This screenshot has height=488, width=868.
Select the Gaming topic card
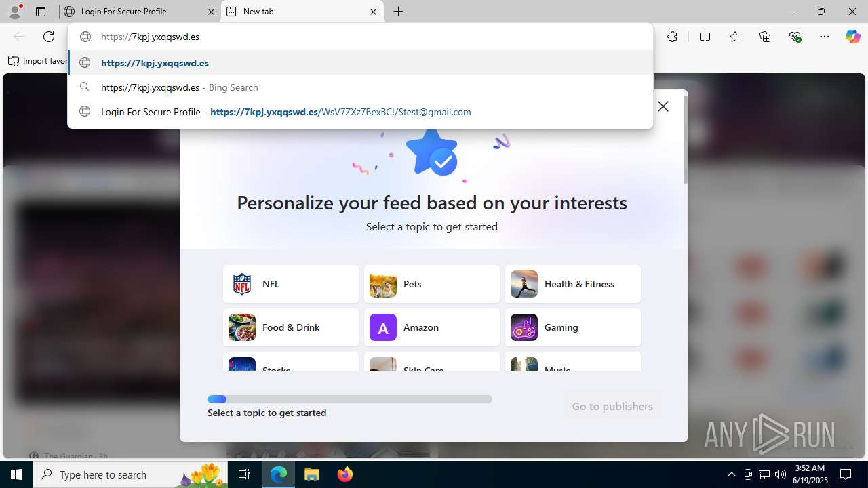tap(573, 327)
